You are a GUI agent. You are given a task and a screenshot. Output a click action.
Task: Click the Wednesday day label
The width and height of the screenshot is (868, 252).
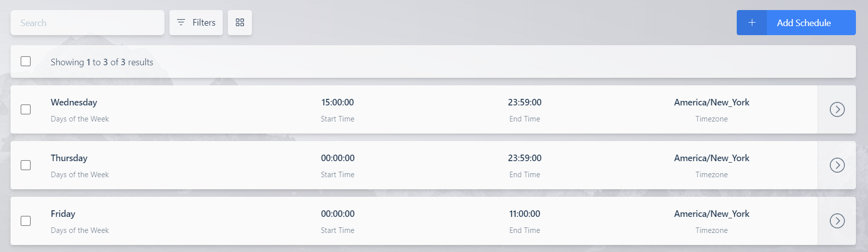click(x=74, y=102)
